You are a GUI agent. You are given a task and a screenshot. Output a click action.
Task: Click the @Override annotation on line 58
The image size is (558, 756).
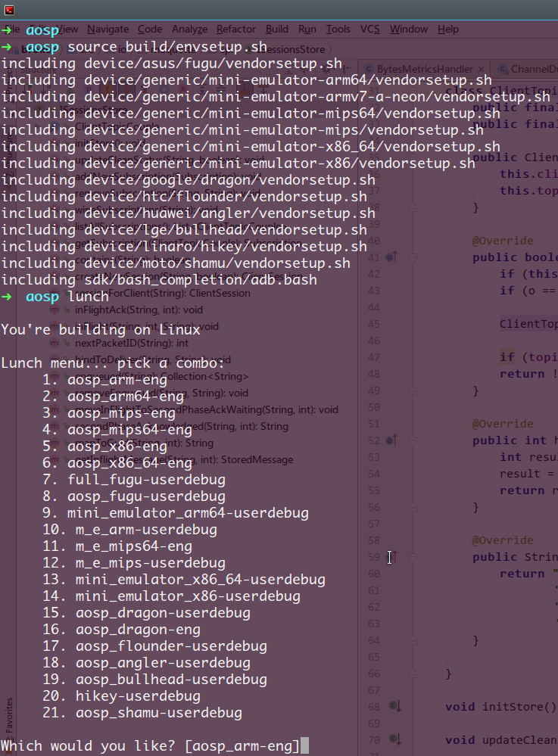(503, 540)
